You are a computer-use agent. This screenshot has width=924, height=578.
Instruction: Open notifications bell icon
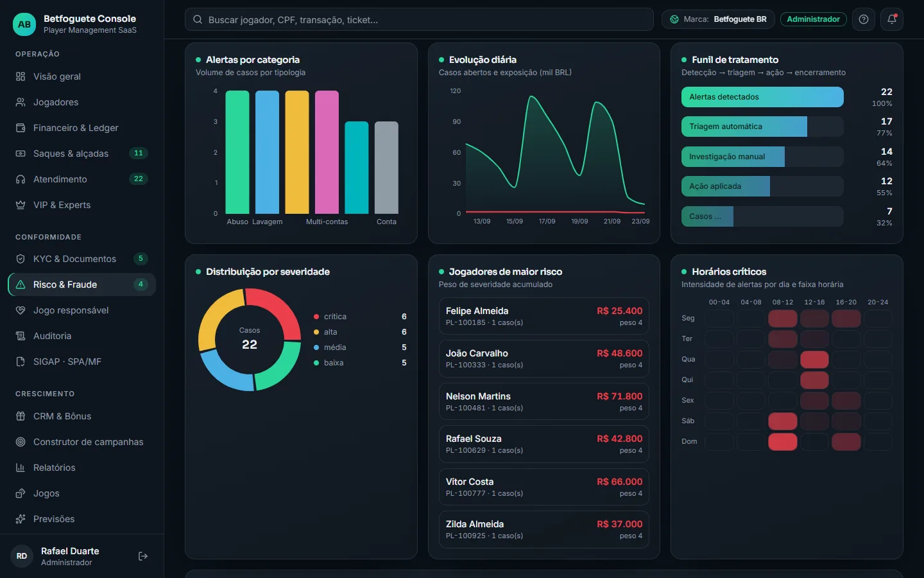point(892,19)
